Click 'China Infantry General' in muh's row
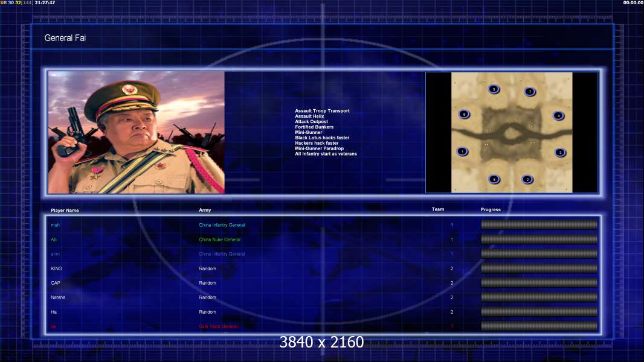The image size is (644, 362). [222, 225]
